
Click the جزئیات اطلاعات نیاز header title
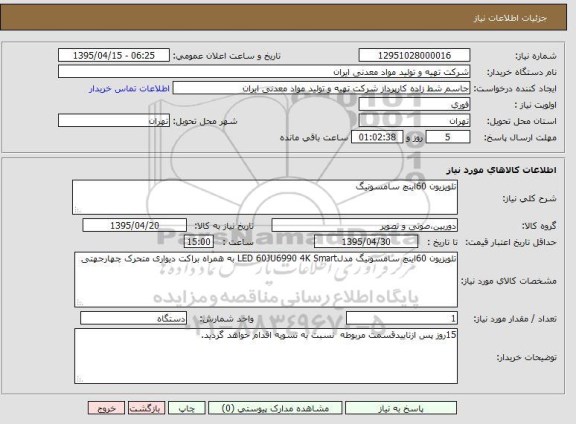510,18
